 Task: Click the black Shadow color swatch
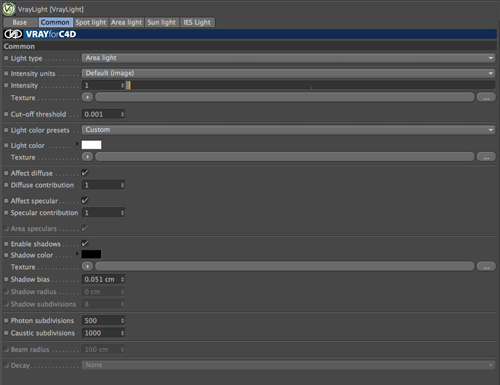tap(91, 254)
